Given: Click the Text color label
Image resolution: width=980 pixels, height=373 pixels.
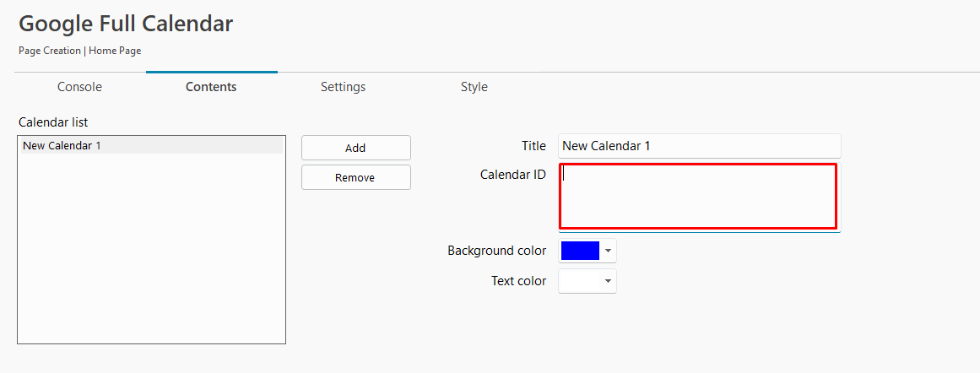Looking at the screenshot, I should pos(519,281).
